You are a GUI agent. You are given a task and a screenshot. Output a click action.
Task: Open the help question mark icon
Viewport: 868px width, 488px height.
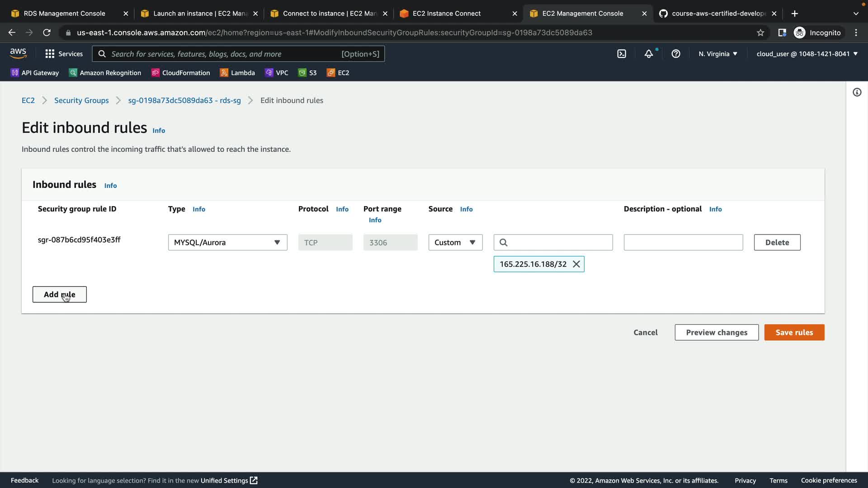(x=676, y=54)
